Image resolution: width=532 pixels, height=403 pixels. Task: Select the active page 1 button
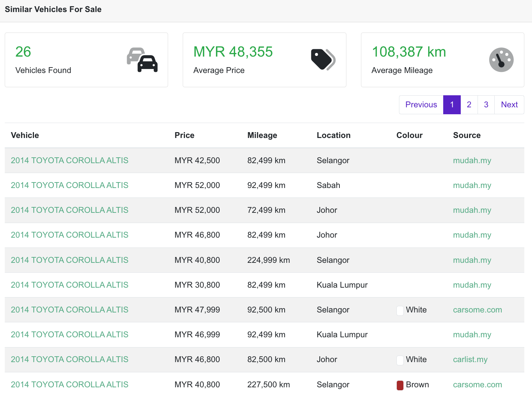(452, 105)
